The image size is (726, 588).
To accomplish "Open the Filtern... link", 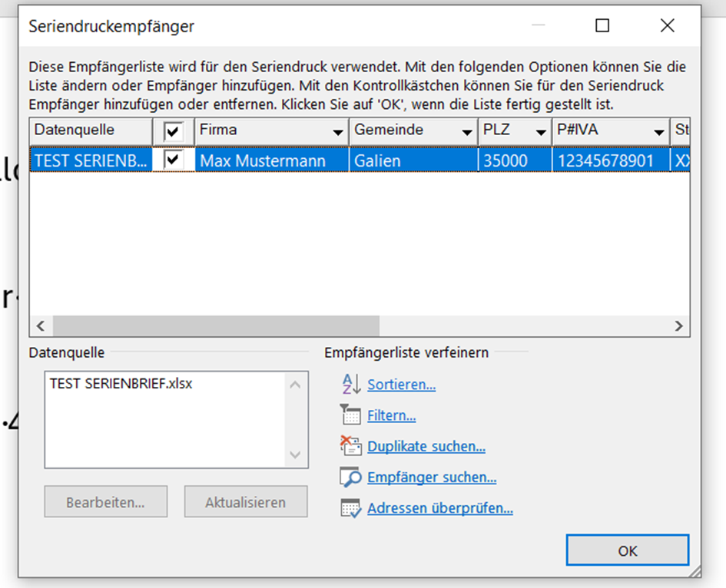I will click(x=391, y=415).
